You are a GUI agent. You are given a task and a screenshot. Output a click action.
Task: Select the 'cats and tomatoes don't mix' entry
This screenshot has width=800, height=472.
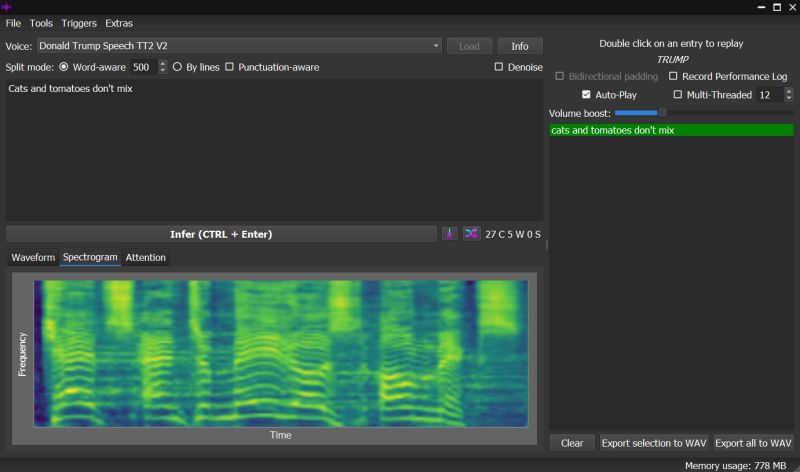(671, 130)
